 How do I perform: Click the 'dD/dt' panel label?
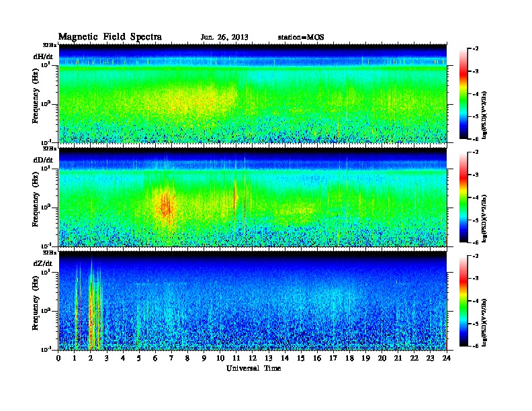[43, 160]
